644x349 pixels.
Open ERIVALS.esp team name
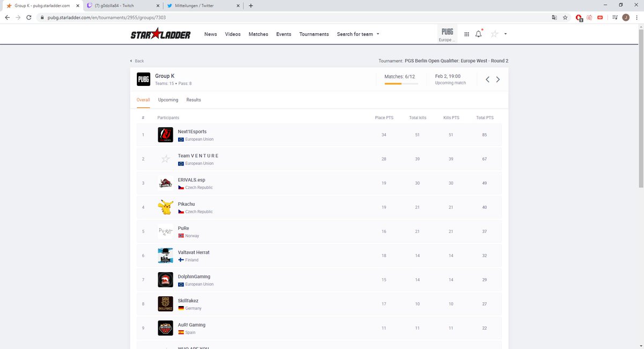[192, 180]
